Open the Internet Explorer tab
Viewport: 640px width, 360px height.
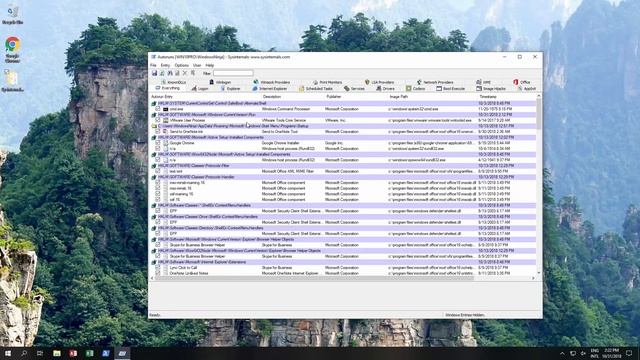pyautogui.click(x=270, y=89)
